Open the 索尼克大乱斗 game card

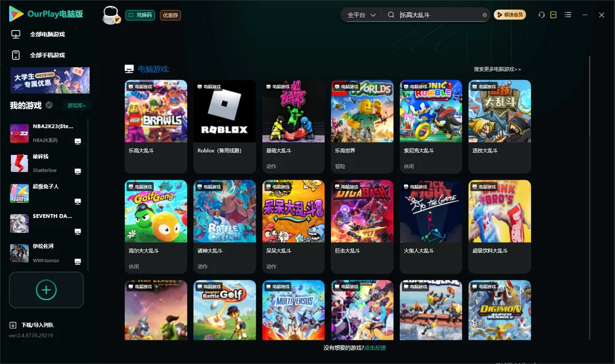click(x=431, y=126)
